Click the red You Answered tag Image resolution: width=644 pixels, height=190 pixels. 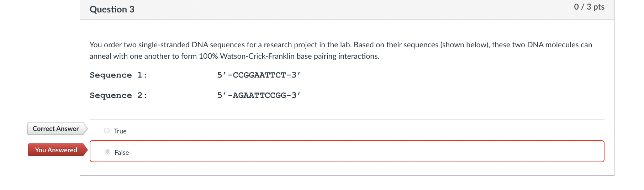click(56, 150)
